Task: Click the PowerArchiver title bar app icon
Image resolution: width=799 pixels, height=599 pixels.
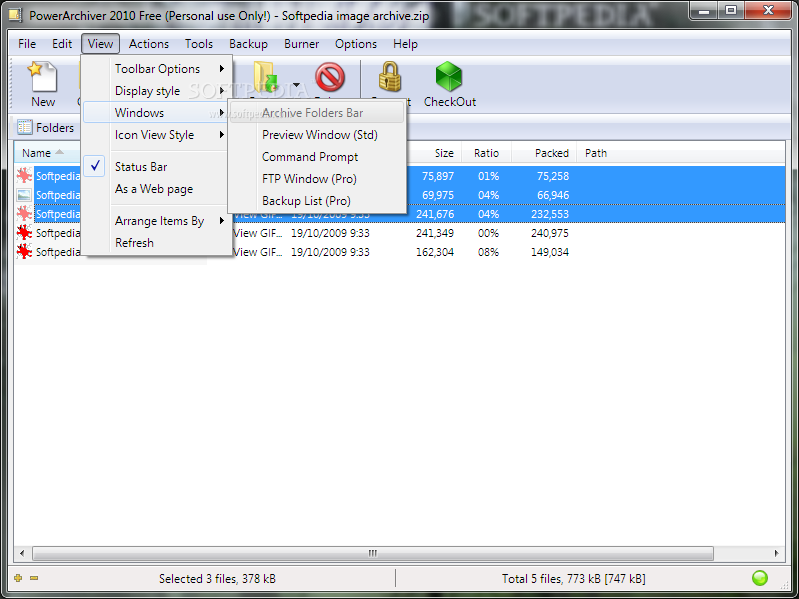Action: click(15, 15)
